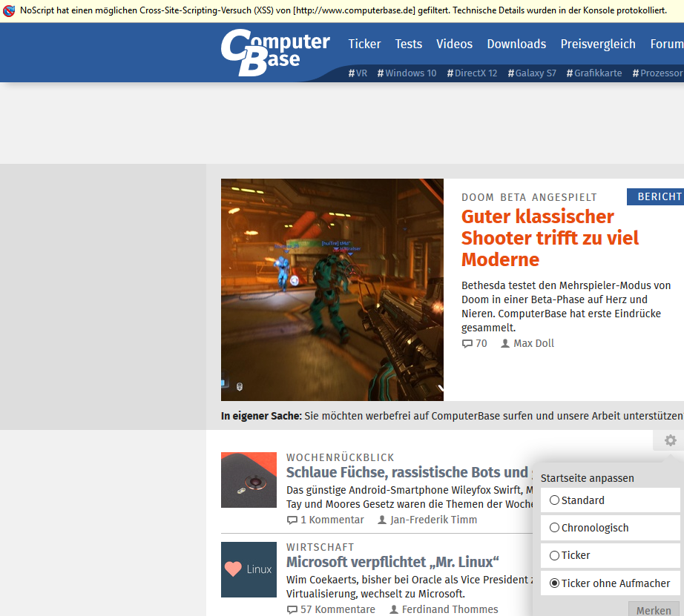This screenshot has height=616, width=684.
Task: Follow the #Prozessor topic tag
Action: [x=658, y=73]
